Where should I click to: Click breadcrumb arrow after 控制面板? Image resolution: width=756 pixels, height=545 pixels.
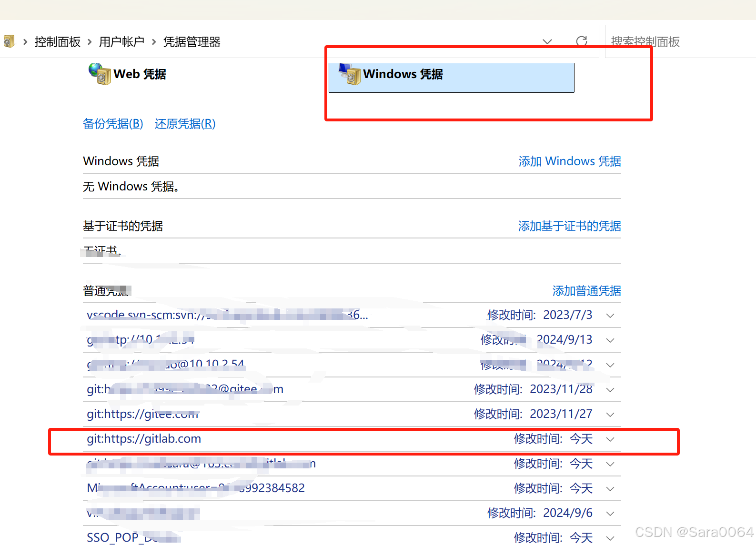90,42
